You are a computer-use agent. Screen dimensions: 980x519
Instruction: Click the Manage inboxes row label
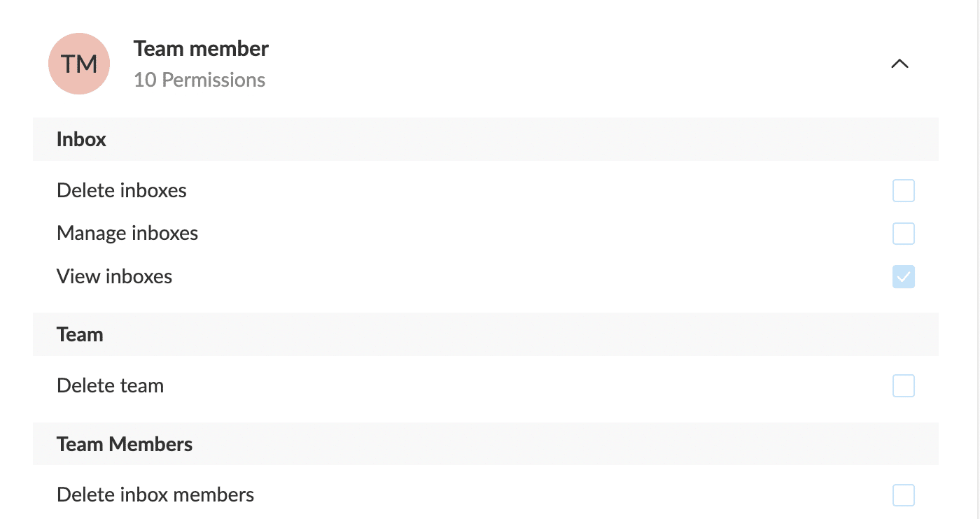[127, 233]
